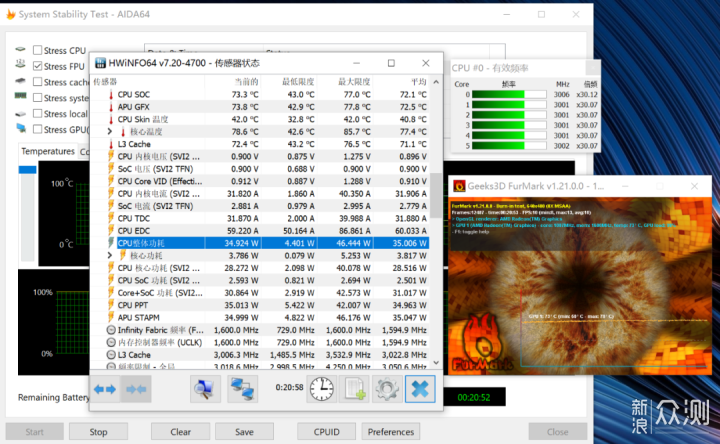Open the sensor search magnifier icon
This screenshot has width=720, height=444.
pyautogui.click(x=205, y=389)
